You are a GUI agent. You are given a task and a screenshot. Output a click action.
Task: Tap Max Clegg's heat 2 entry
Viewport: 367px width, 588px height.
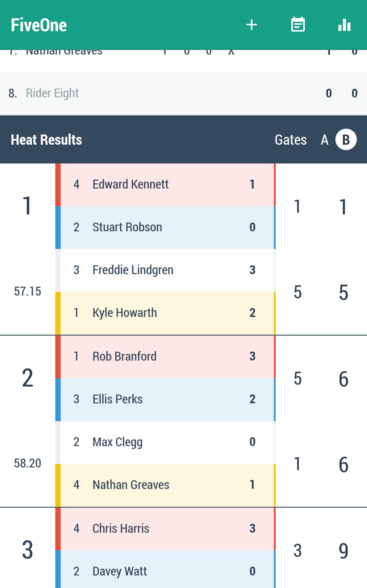pos(165,442)
